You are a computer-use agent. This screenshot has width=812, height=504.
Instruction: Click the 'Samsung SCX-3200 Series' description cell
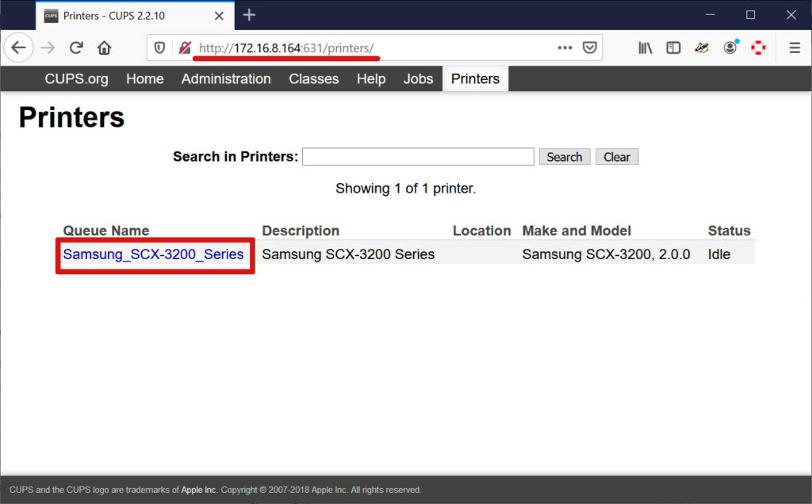(348, 254)
